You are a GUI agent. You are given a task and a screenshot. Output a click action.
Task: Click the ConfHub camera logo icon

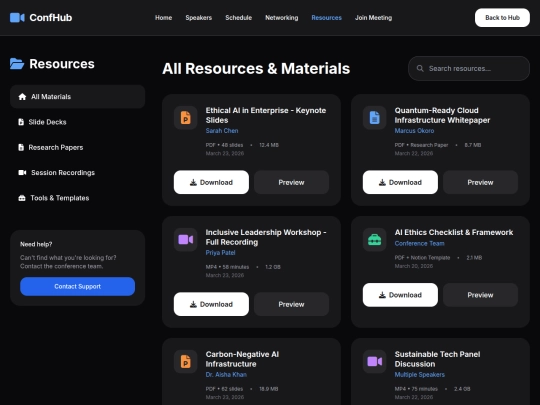pos(17,18)
